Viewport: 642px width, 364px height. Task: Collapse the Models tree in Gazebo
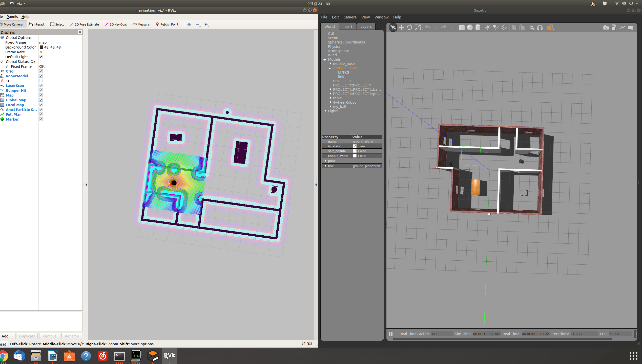[325, 59]
